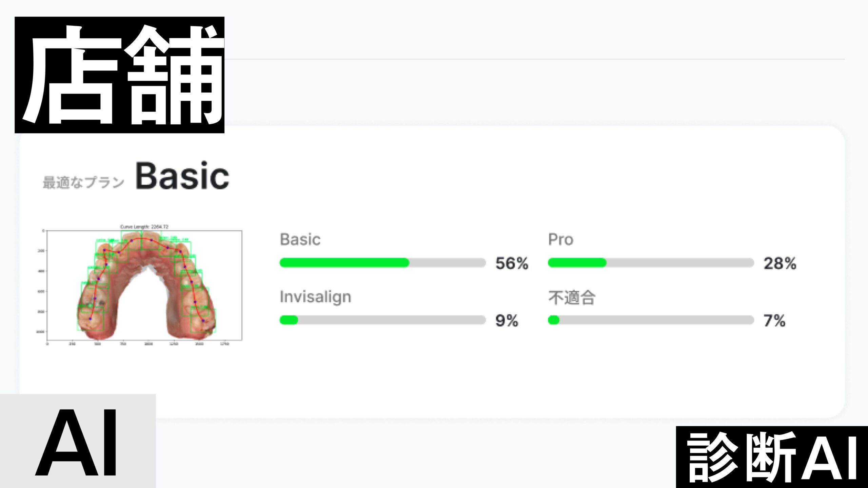Click the 最適なプラン label
The height and width of the screenshot is (488, 868).
click(83, 182)
